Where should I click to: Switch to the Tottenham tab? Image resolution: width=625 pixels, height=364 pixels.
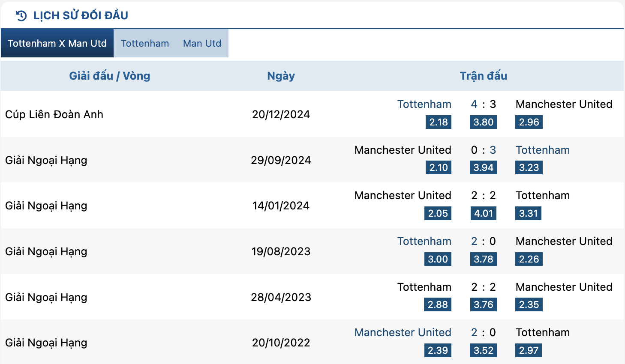[145, 43]
